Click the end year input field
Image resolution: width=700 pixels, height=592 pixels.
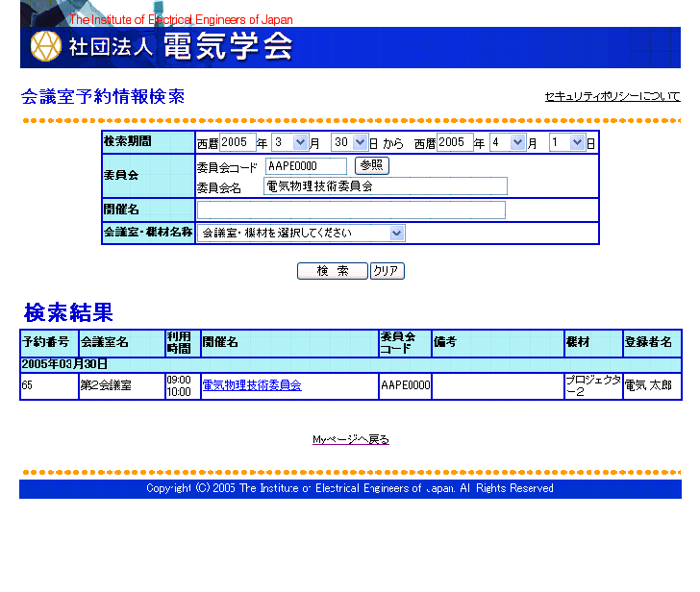[455, 142]
